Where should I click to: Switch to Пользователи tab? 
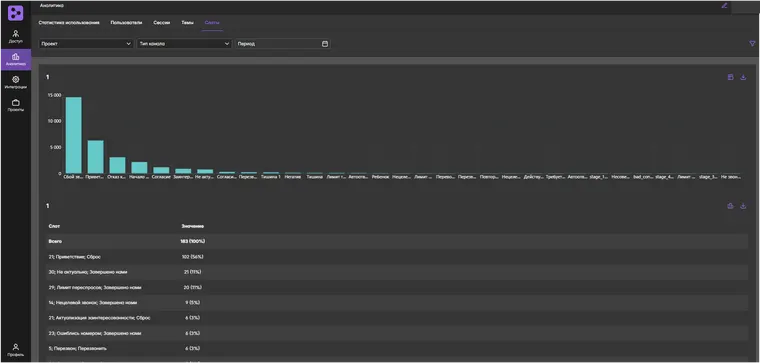tap(126, 23)
